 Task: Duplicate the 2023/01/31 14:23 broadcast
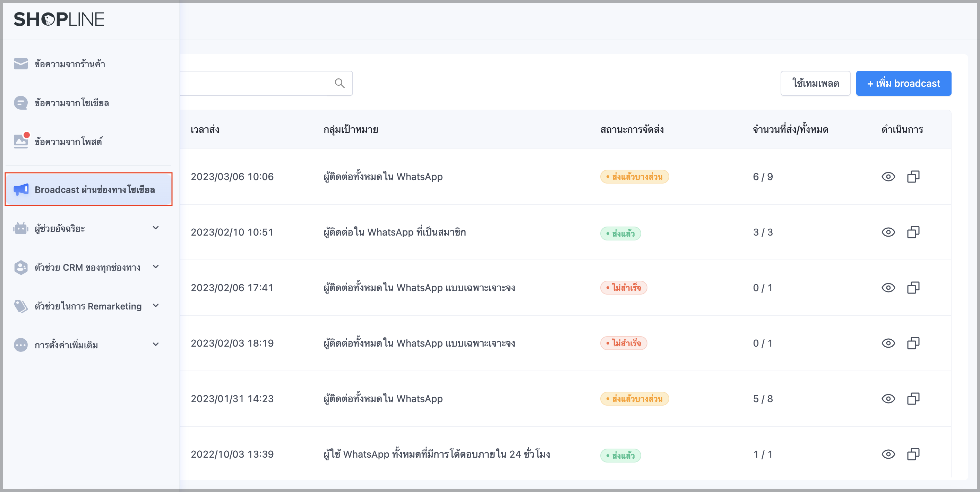913,399
